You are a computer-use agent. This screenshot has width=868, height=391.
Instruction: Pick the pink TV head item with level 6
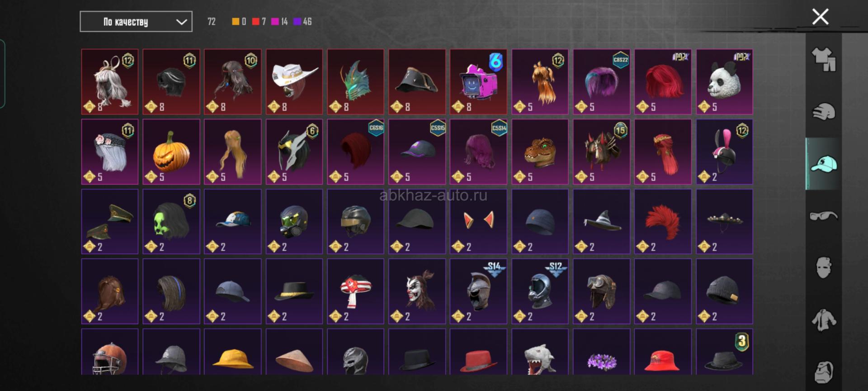point(478,82)
